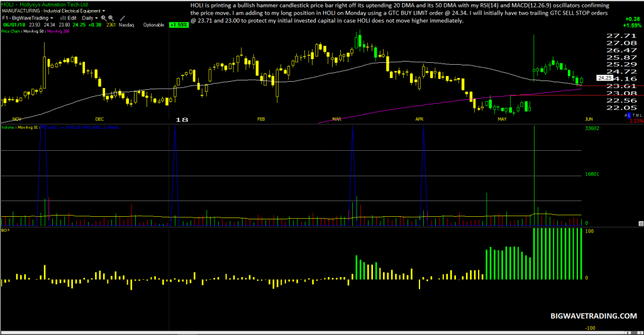The width and height of the screenshot is (644, 335).
Task: Toggle the rightmost L scaling option
Action: [641, 116]
